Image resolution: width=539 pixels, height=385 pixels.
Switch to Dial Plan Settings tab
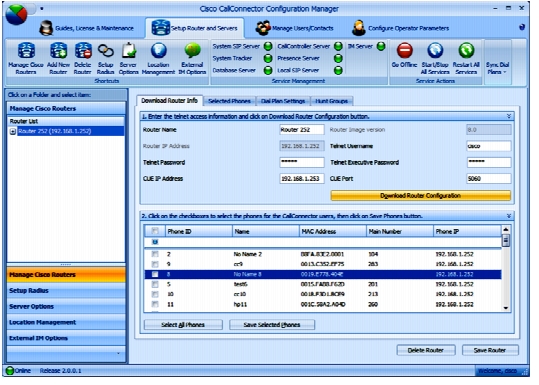[x=283, y=101]
